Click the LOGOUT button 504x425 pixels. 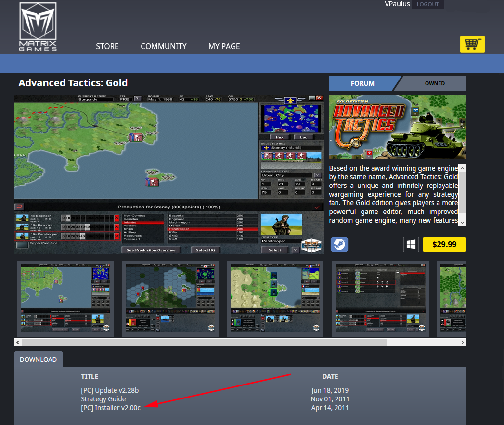point(427,4)
